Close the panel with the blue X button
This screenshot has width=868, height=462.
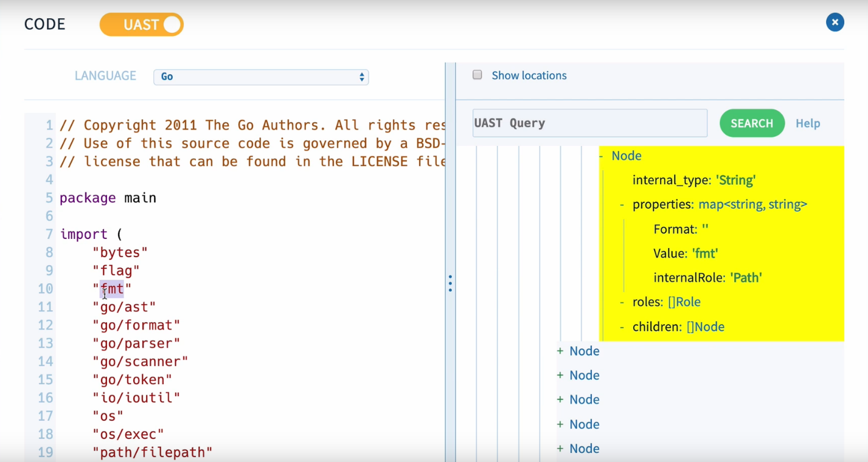click(x=835, y=22)
